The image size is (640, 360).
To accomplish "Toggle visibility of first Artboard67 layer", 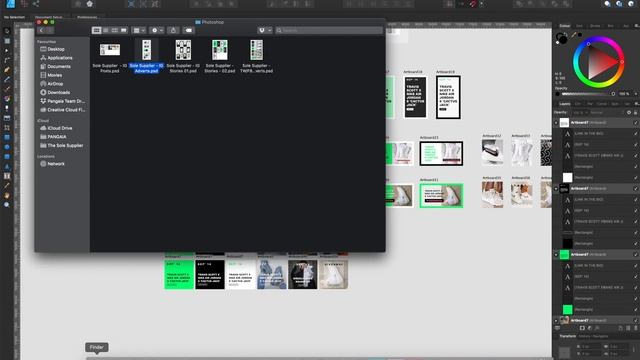I will pos(636,122).
